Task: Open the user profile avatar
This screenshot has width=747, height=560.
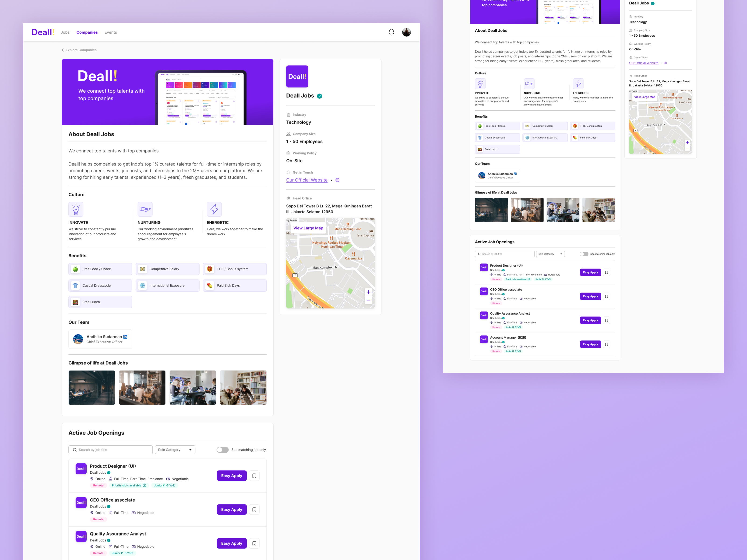Action: point(406,32)
